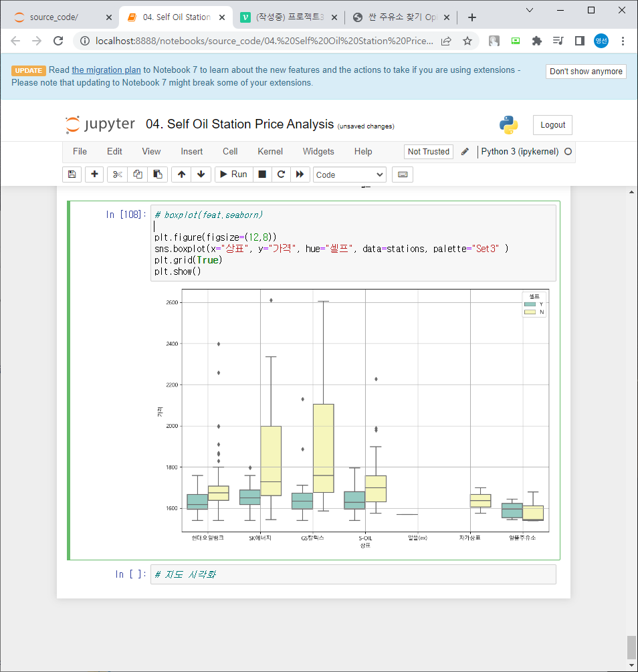The width and height of the screenshot is (638, 672).
Task: Open the Chrome three-dot menu
Action: pyautogui.click(x=623, y=41)
